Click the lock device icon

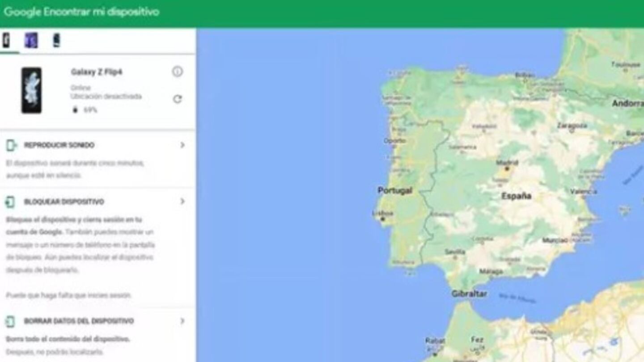[10, 202]
